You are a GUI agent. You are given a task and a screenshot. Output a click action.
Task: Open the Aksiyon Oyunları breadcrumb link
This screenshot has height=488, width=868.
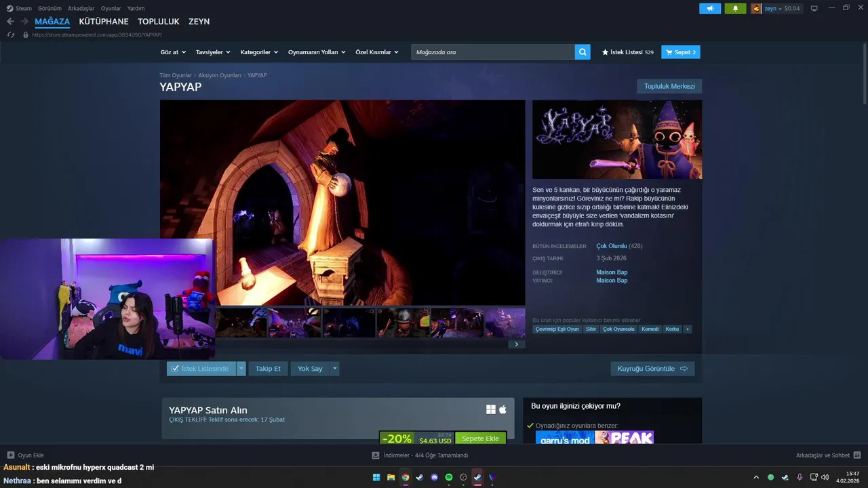[220, 75]
